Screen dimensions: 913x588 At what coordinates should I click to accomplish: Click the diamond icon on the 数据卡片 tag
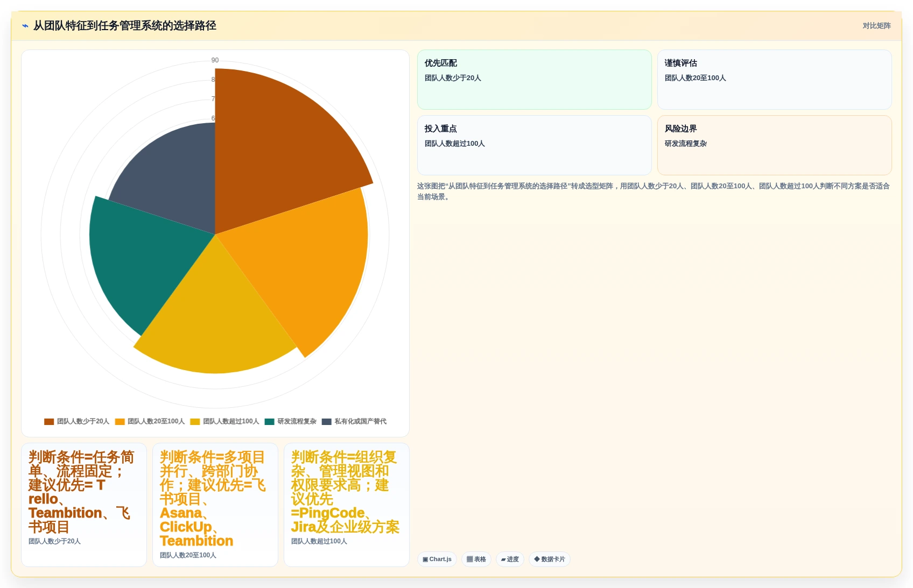click(537, 559)
